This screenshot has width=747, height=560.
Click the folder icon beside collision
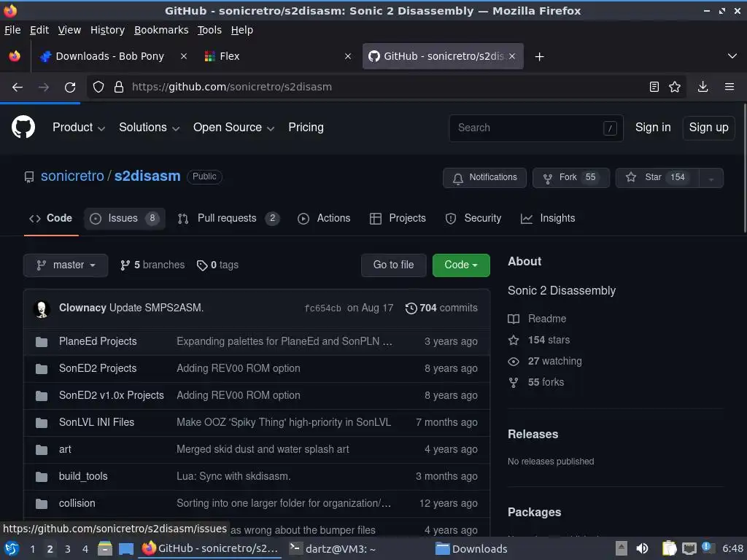(42, 503)
